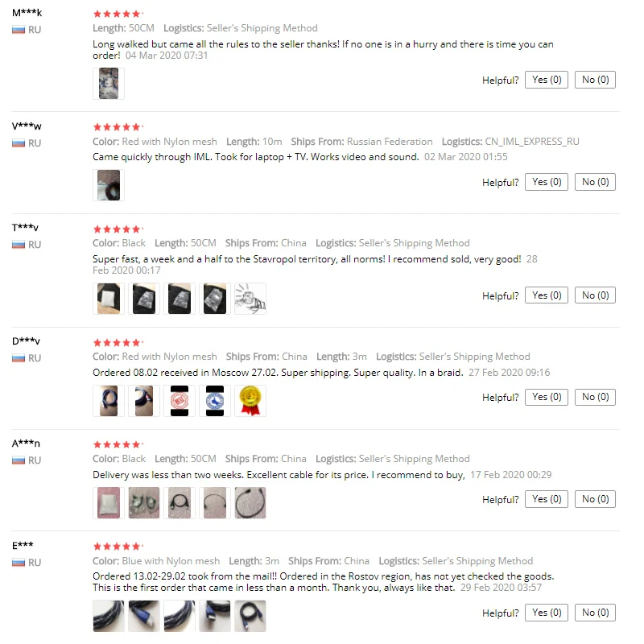Open T***v's first review photo
The image size is (644, 644).
click(109, 299)
